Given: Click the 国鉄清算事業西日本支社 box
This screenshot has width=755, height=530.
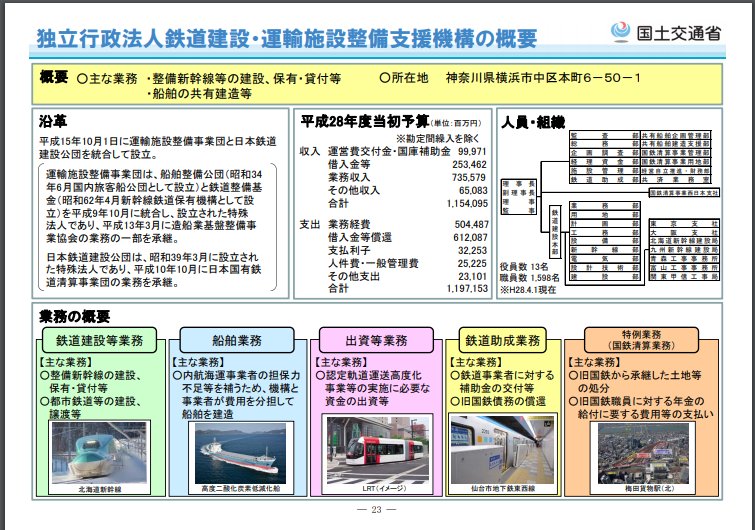Looking at the screenshot, I should tap(684, 193).
